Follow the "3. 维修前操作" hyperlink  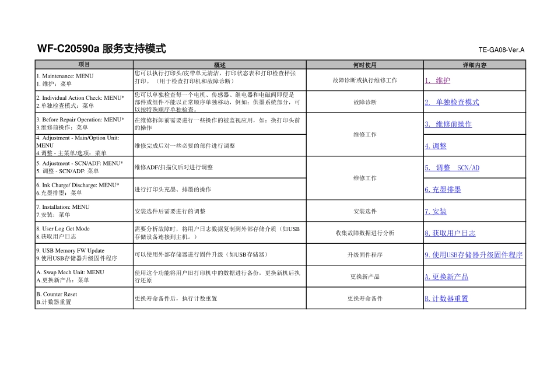coord(448,124)
